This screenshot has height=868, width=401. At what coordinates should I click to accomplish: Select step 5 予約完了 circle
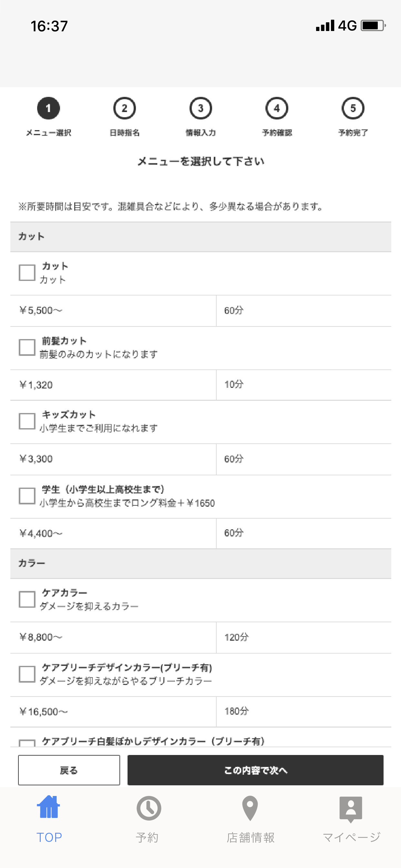click(x=353, y=108)
